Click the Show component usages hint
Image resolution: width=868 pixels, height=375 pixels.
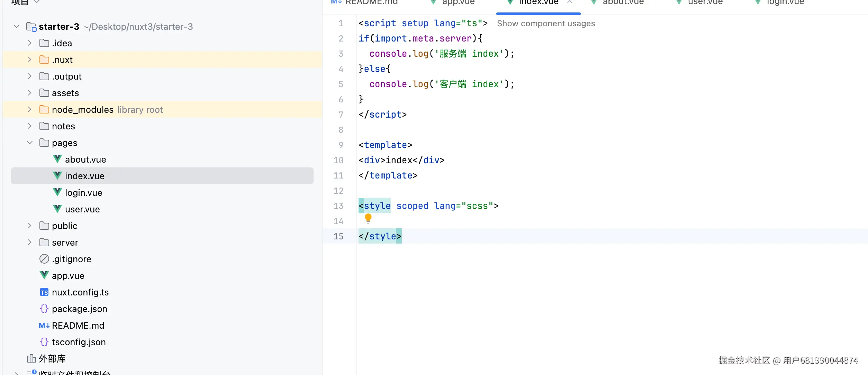pyautogui.click(x=546, y=24)
